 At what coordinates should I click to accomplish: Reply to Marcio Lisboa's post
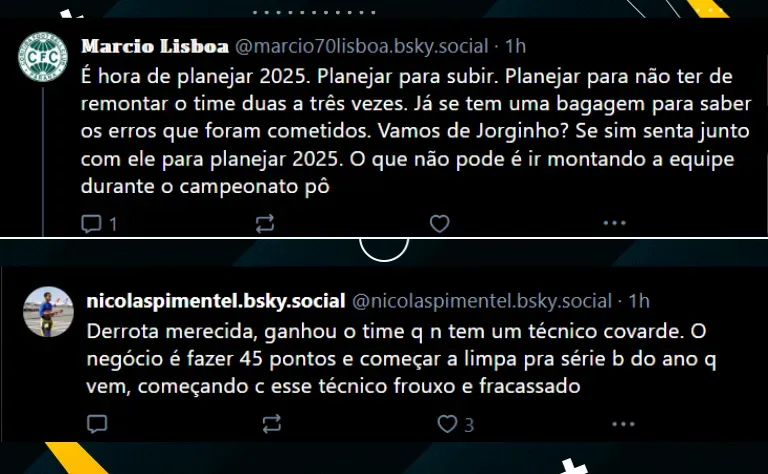click(92, 224)
